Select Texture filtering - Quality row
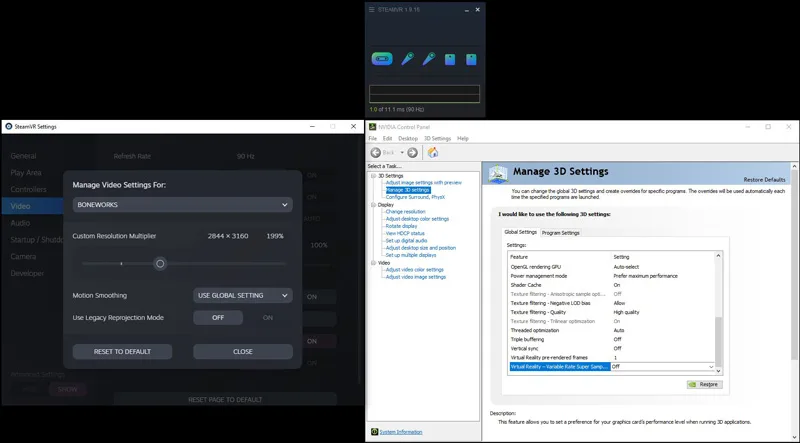This screenshot has width=800, height=443. point(611,312)
